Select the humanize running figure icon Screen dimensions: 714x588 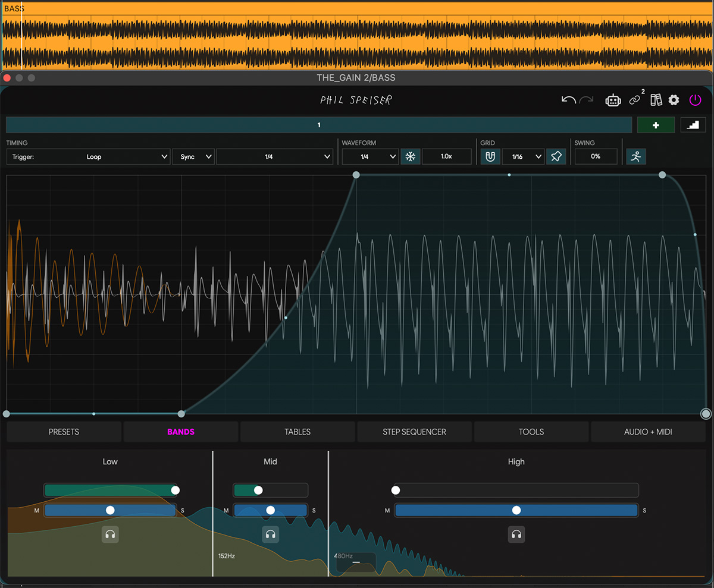636,156
